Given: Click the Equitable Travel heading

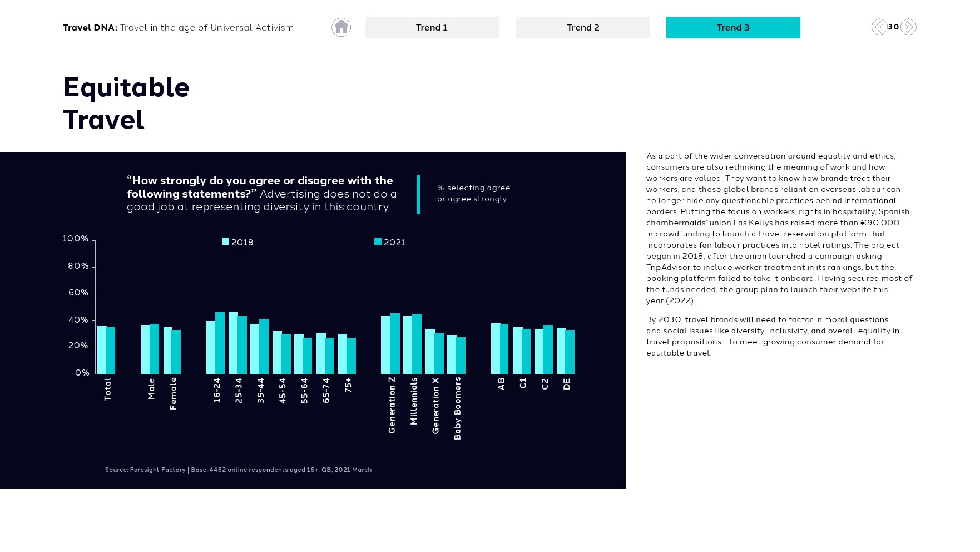Looking at the screenshot, I should click(x=126, y=103).
